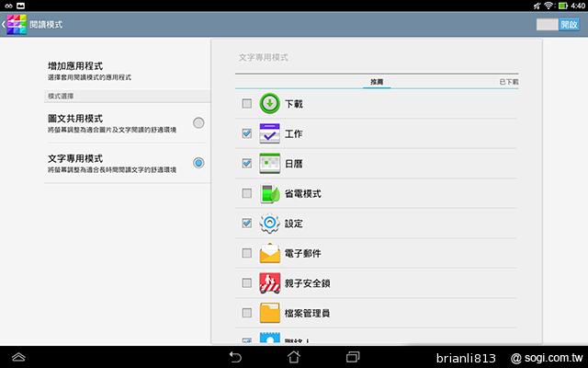Tap the clock showing 4:40
The width and height of the screenshot is (588, 368).
tap(578, 6)
